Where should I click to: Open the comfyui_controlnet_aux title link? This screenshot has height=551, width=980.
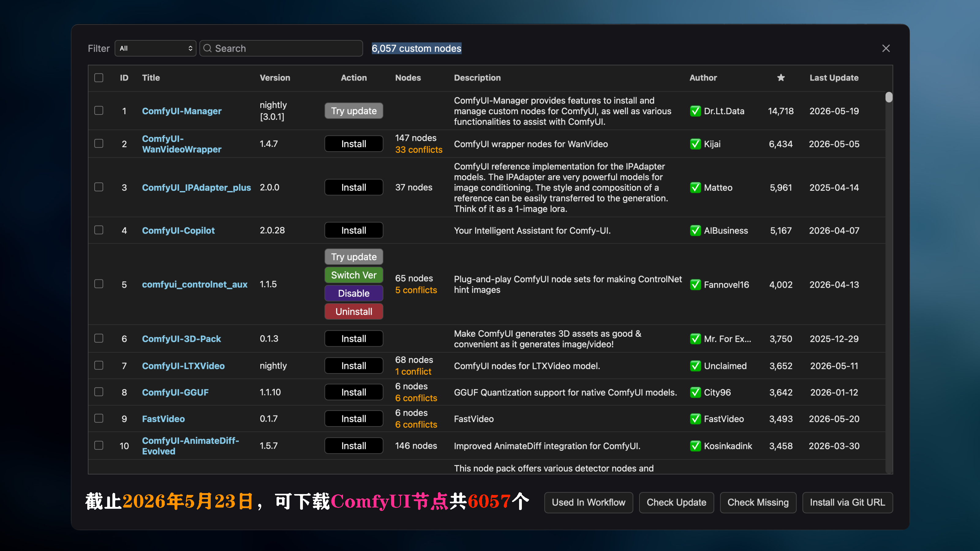pos(194,284)
